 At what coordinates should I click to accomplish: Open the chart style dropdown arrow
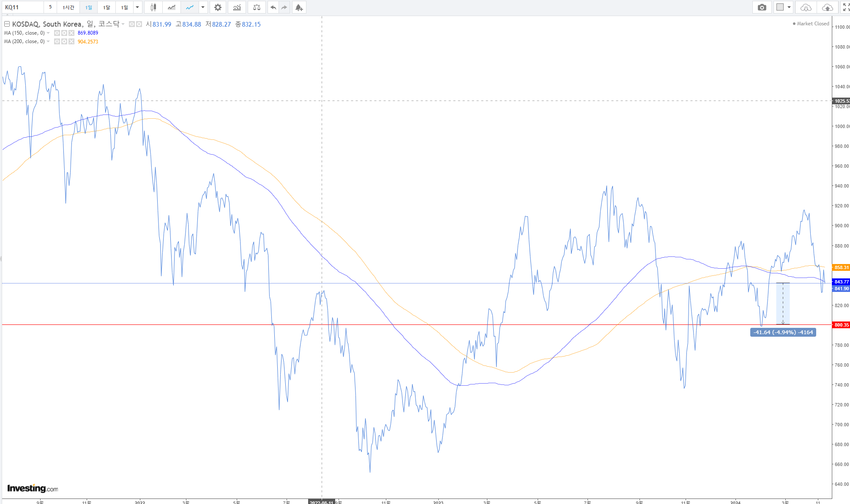(203, 7)
